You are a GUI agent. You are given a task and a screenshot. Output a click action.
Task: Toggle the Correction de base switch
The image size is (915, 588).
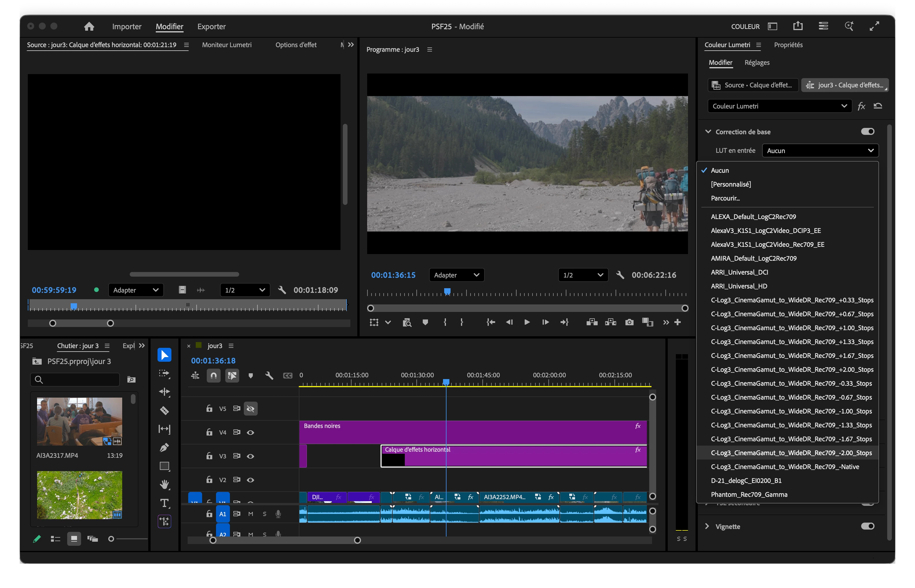pyautogui.click(x=867, y=131)
